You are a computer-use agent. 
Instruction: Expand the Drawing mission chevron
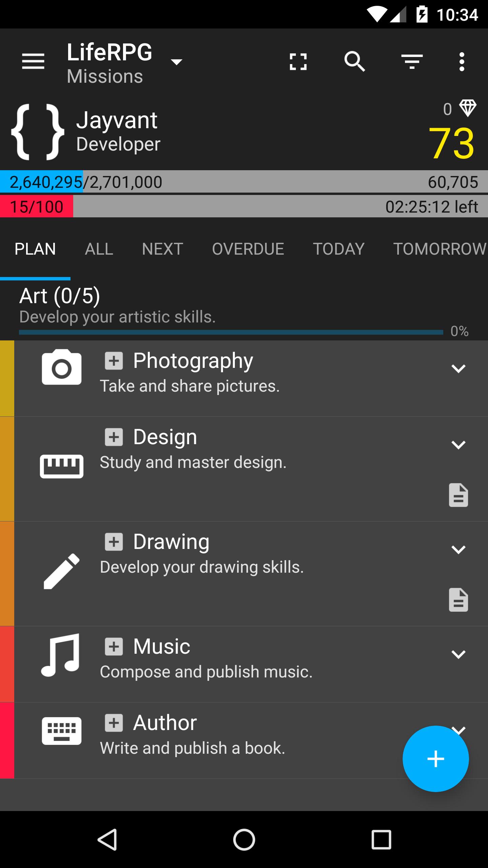click(x=458, y=550)
